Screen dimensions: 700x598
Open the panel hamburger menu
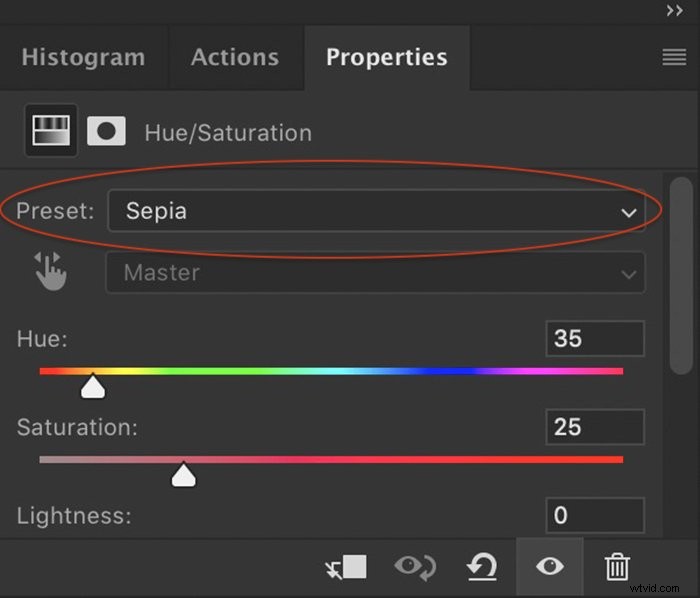674,57
